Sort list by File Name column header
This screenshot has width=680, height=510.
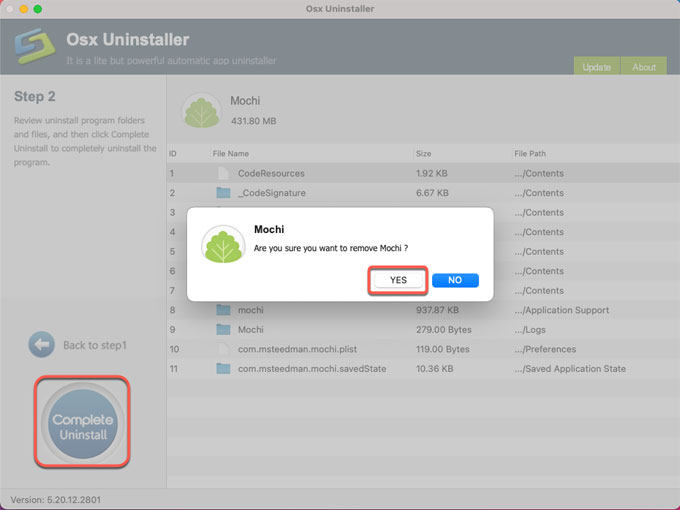coord(231,154)
